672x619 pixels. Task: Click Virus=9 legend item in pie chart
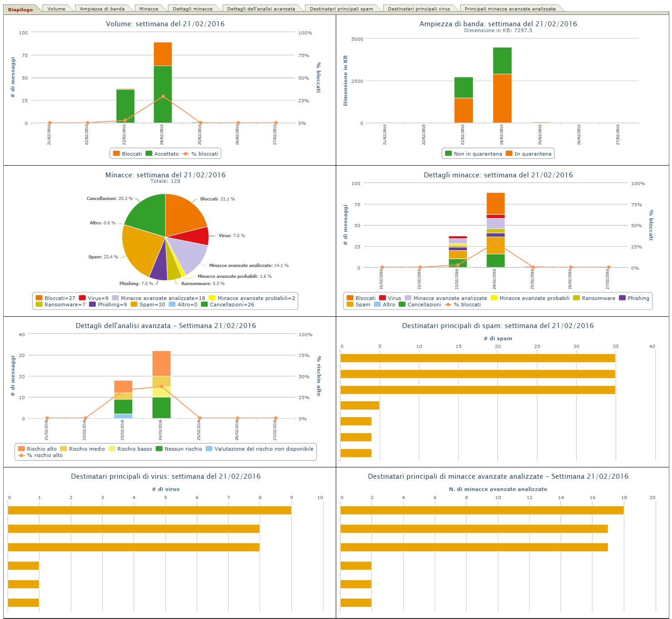tap(94, 298)
